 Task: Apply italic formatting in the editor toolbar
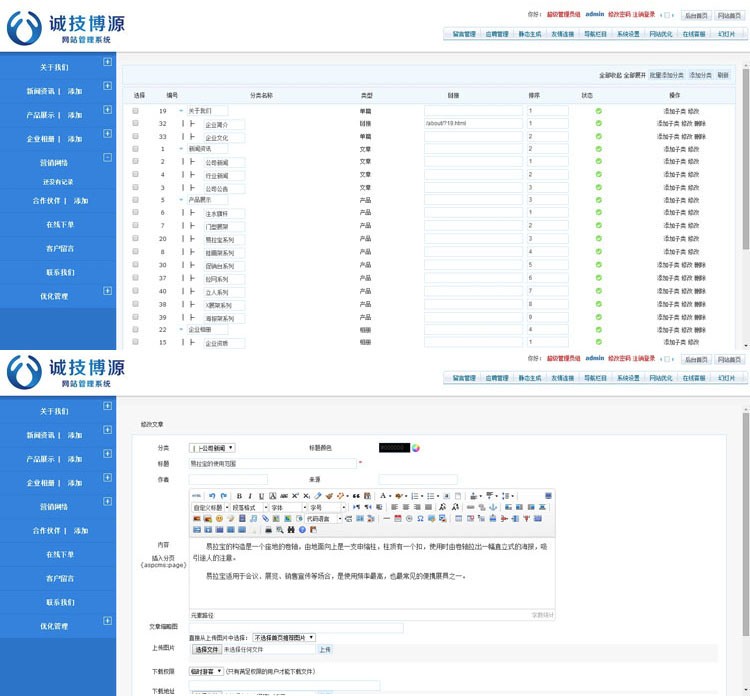click(x=250, y=496)
